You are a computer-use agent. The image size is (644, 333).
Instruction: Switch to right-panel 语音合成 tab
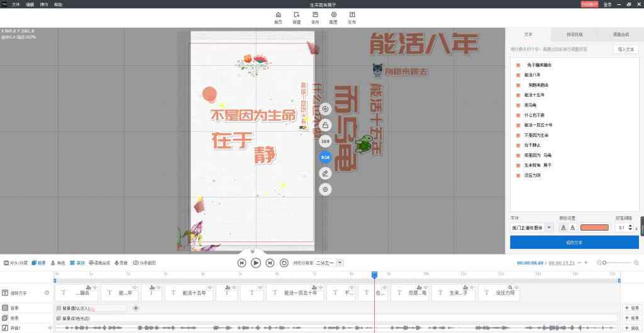[x=621, y=35]
